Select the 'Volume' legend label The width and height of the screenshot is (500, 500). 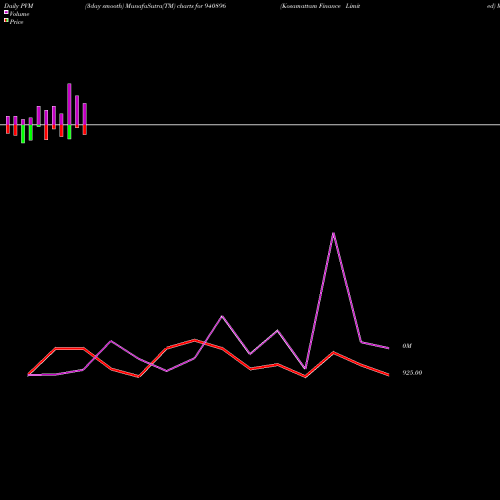pyautogui.click(x=19, y=14)
